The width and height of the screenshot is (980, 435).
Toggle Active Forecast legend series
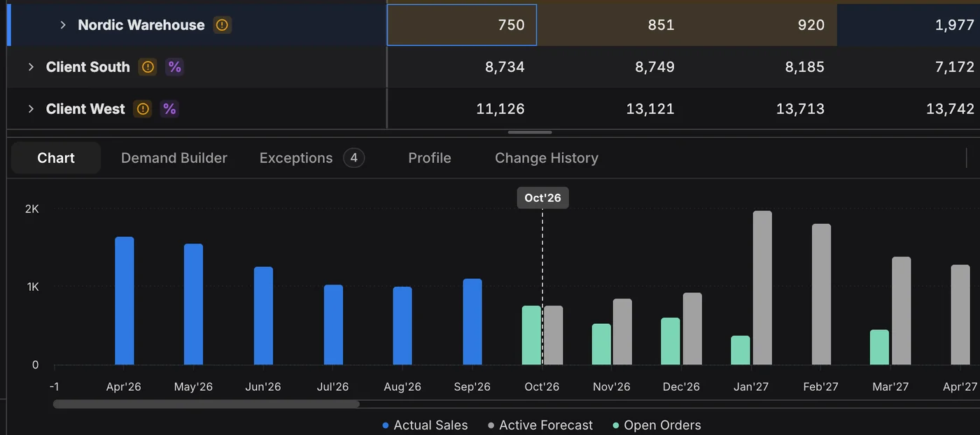click(540, 425)
